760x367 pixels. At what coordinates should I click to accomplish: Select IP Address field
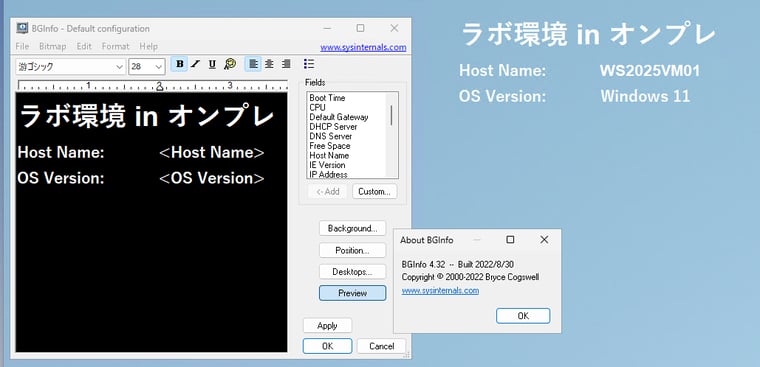click(x=328, y=174)
